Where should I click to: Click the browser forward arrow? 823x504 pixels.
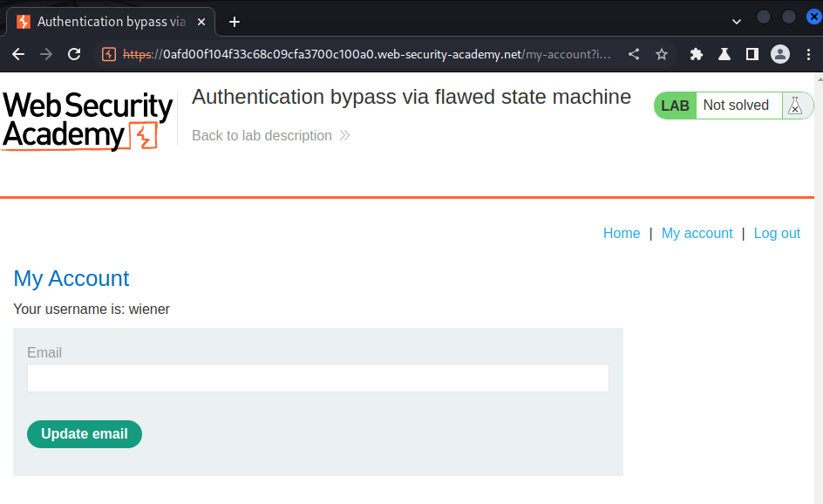(46, 54)
